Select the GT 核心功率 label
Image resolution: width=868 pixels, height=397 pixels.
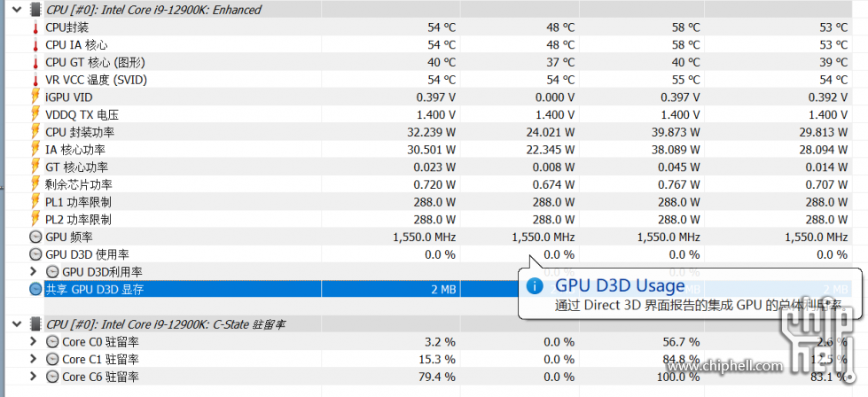point(77,167)
